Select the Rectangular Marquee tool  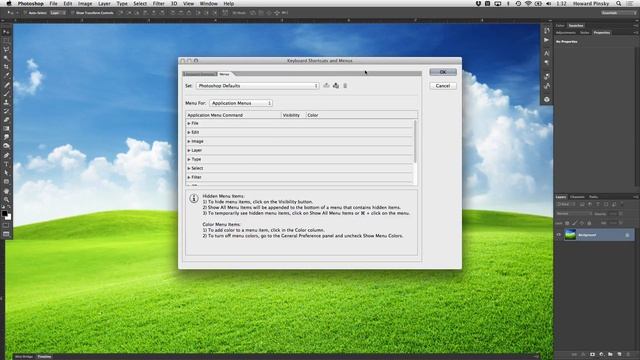(x=6, y=41)
